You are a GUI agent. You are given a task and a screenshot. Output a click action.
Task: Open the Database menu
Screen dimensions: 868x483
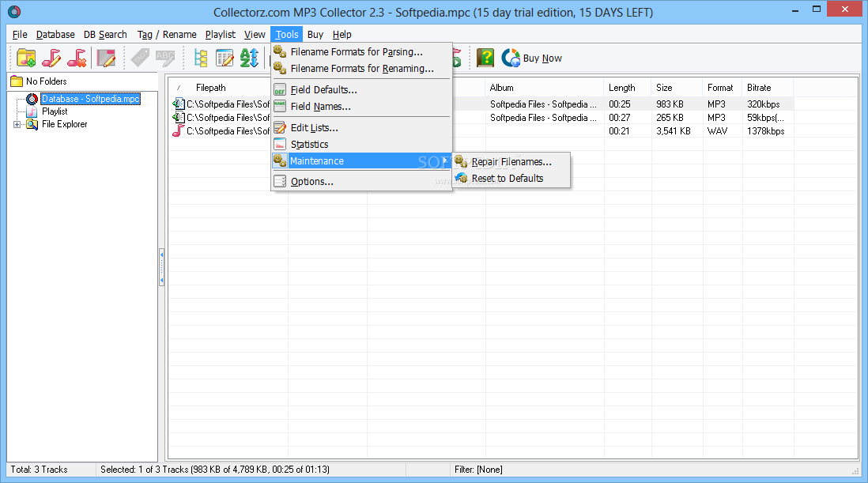pos(55,34)
